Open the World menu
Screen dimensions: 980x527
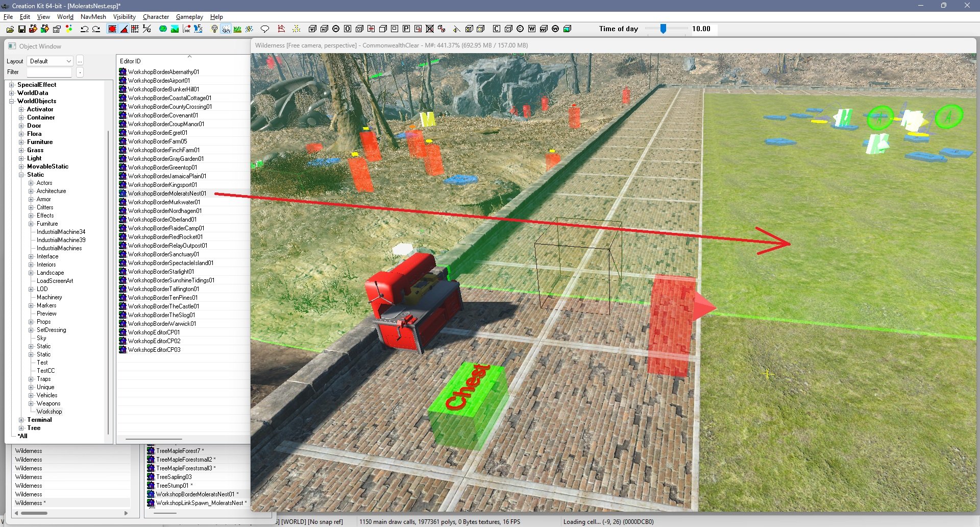coord(65,17)
